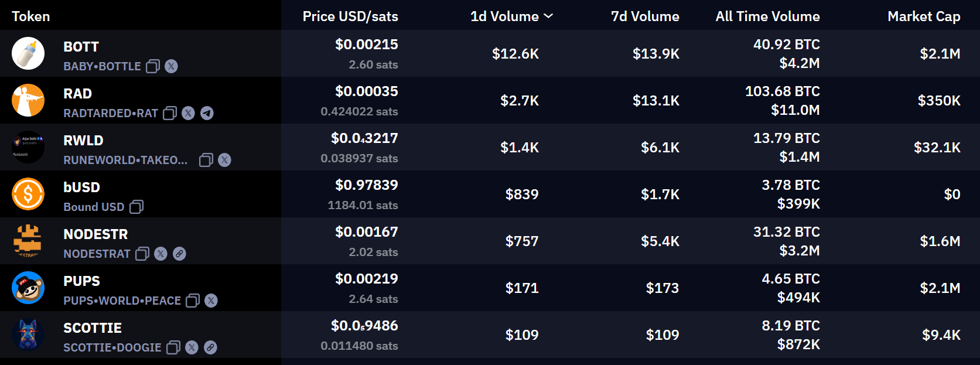The image size is (980, 365).
Task: Open the X link for BOTT
Action: (171, 66)
